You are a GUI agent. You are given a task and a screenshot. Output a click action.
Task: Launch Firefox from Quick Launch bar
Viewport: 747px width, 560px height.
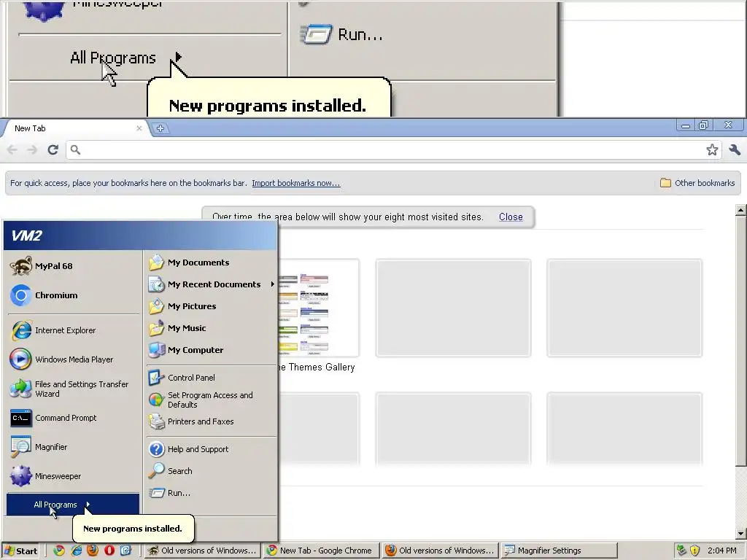[x=93, y=551]
